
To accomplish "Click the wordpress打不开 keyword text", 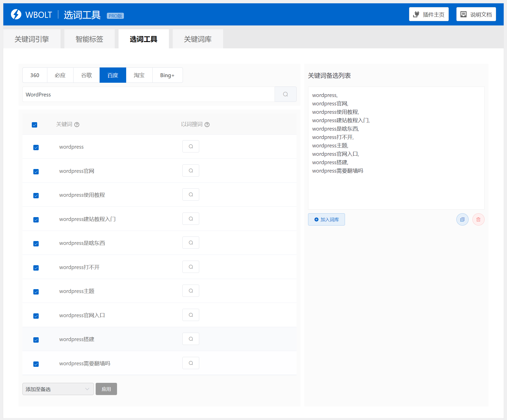I will pyautogui.click(x=79, y=267).
